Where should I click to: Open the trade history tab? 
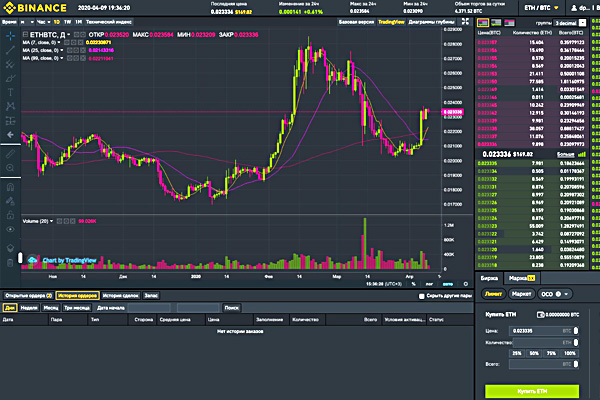point(121,296)
